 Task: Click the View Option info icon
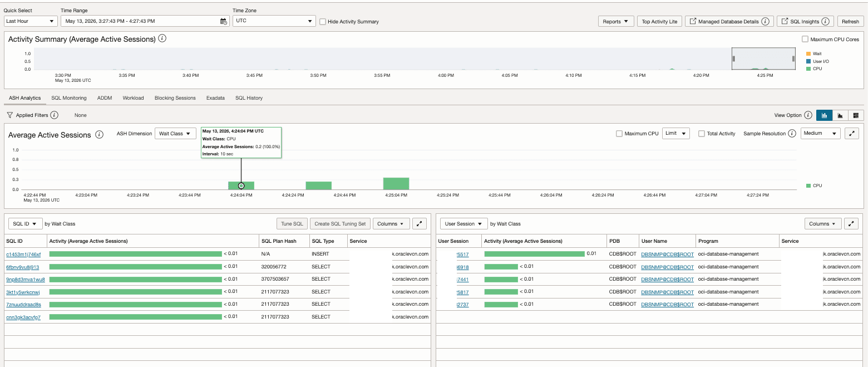(808, 115)
